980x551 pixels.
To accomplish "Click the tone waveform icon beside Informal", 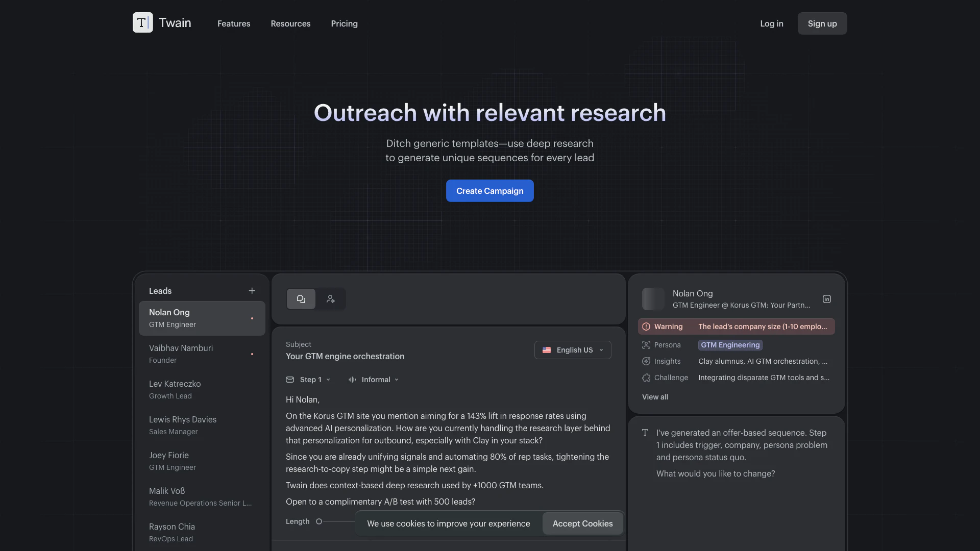I will tap(352, 380).
